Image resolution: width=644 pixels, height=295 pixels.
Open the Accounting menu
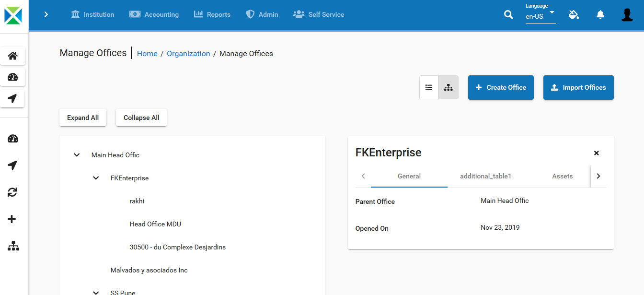154,14
